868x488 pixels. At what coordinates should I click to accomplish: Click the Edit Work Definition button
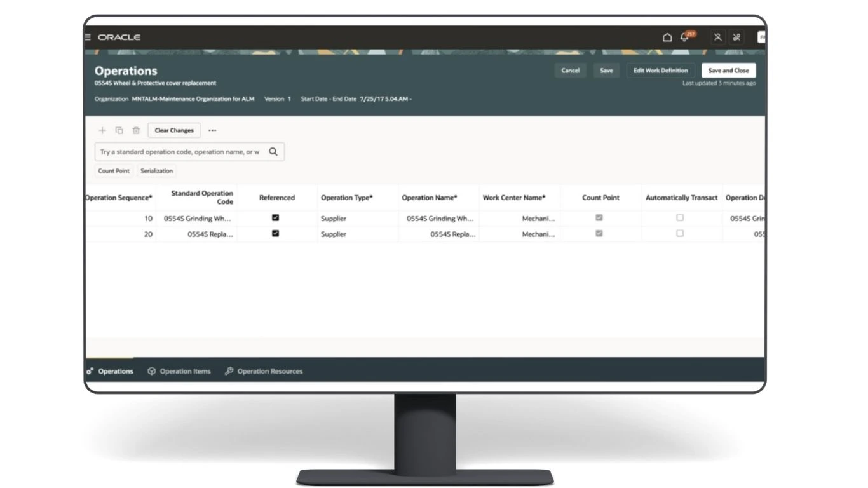(660, 71)
